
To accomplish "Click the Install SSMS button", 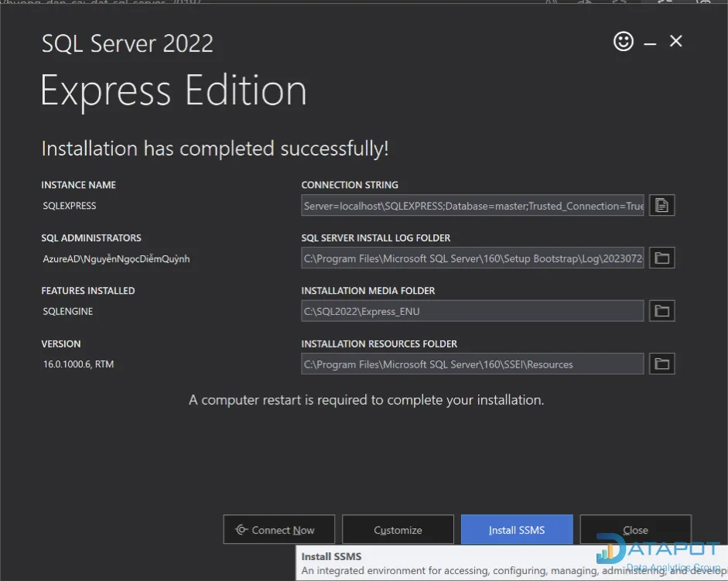I will click(x=517, y=529).
